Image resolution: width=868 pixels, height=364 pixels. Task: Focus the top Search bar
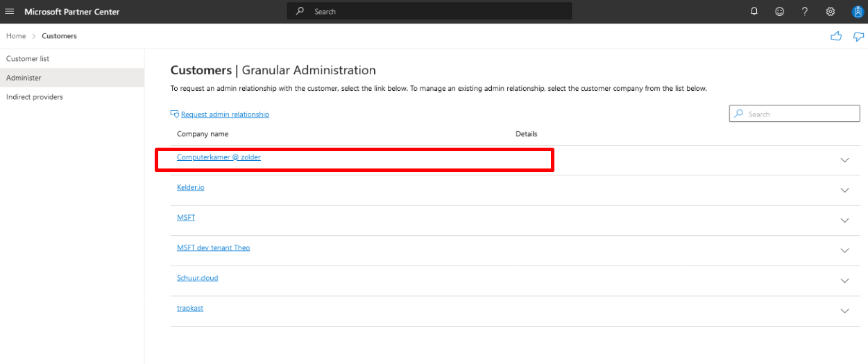coord(429,11)
